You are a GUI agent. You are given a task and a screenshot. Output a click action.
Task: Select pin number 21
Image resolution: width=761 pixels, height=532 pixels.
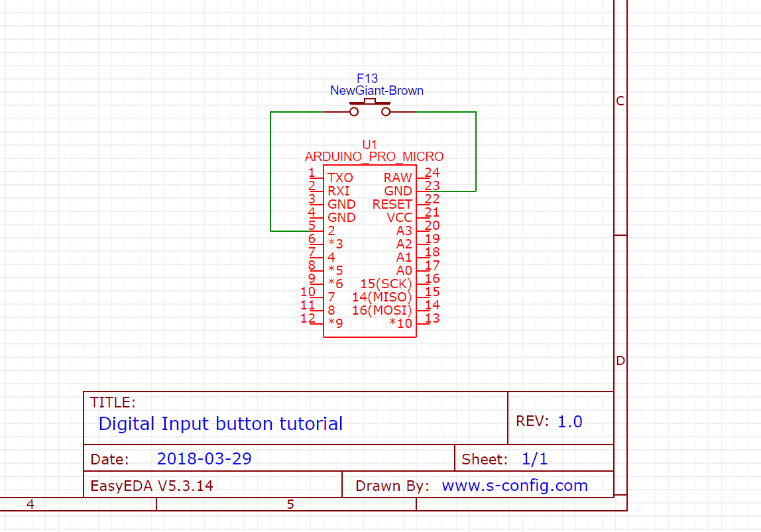point(432,212)
